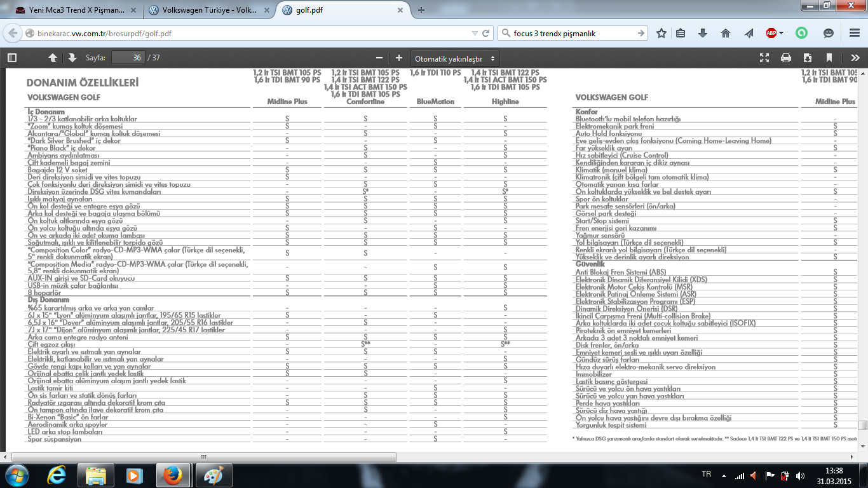Zoom out of the PDF
This screenshot has width=868, height=488.
(x=379, y=58)
